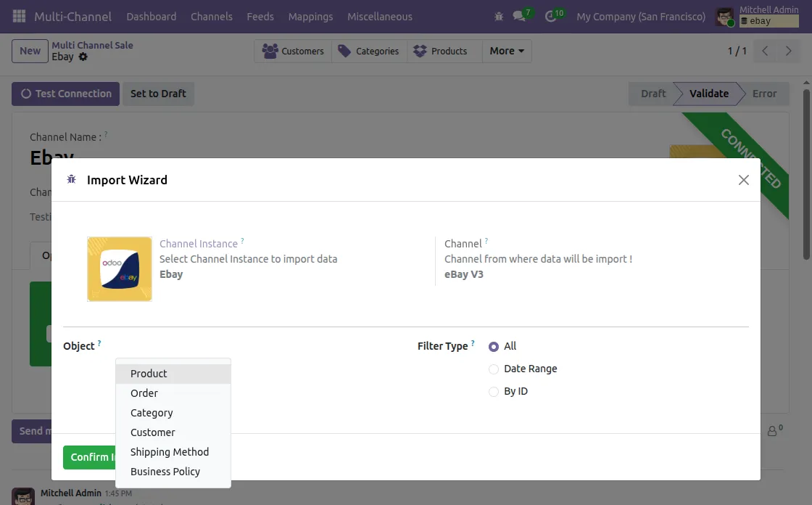This screenshot has height=505, width=812.
Task: Open the Channels menu
Action: pos(211,17)
